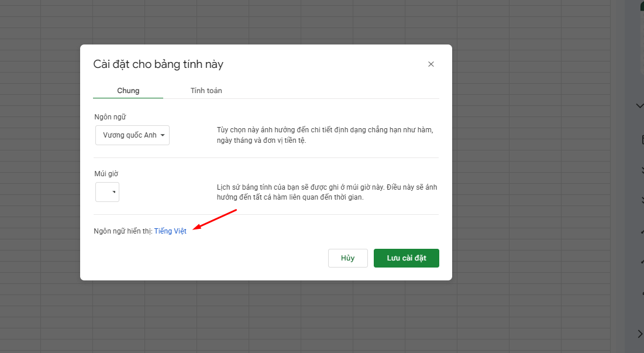The image size is (644, 353).
Task: Click the red annotation arrow in the dialog
Action: (x=215, y=220)
